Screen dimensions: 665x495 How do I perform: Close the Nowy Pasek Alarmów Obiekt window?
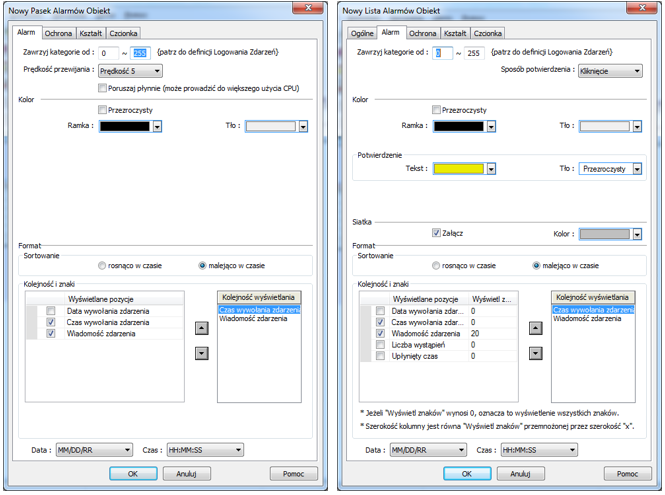point(309,8)
